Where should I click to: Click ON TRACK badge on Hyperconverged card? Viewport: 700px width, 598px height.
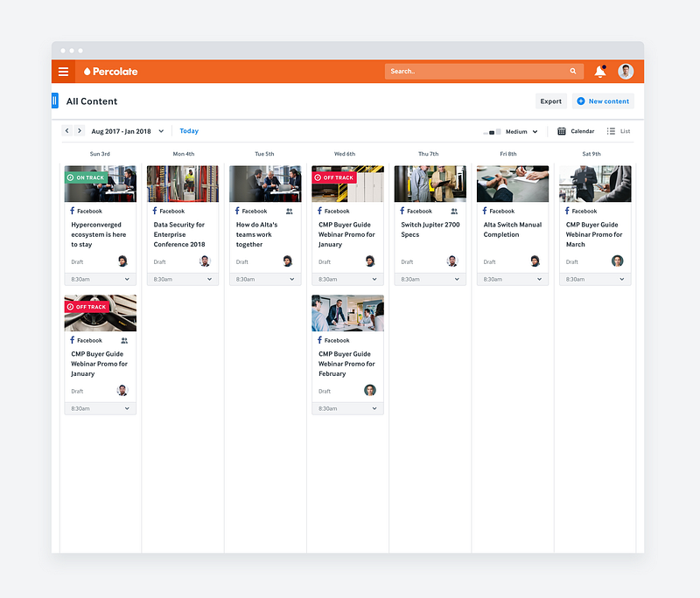point(86,177)
